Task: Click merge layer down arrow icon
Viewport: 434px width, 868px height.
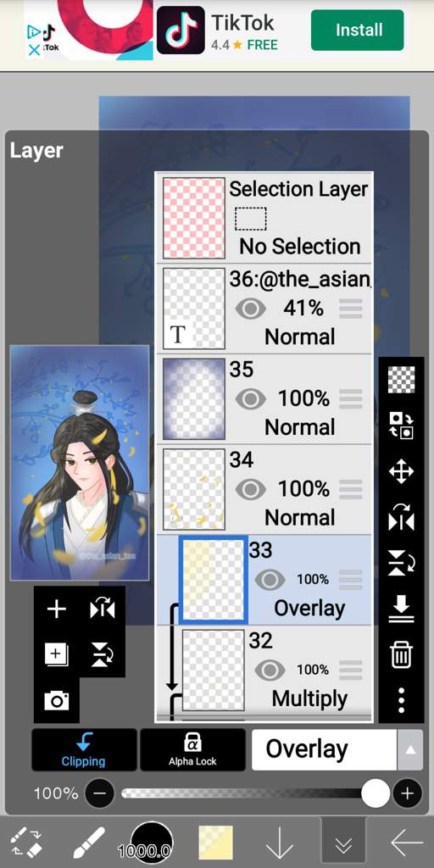Action: click(x=401, y=609)
